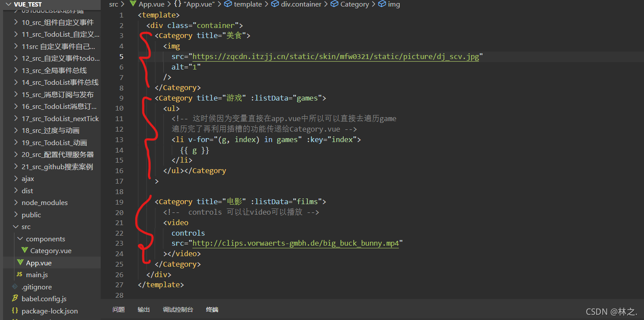
Task: Collapse the components folder
Action: click(x=21, y=239)
